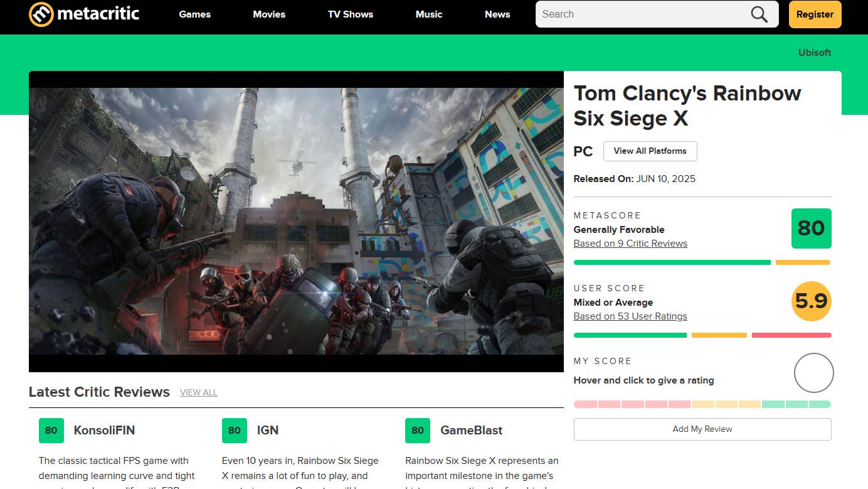
Task: Click KonsoliFIN's green 80 score badge
Action: click(51, 431)
